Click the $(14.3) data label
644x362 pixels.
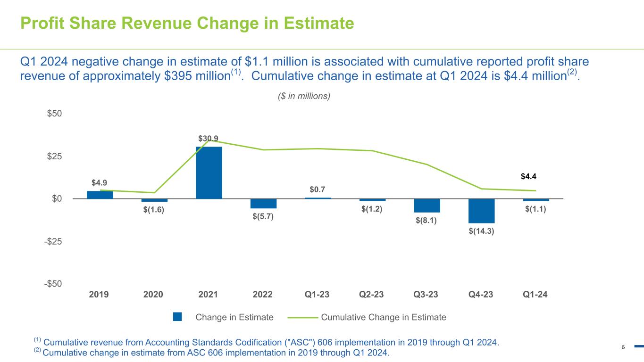pos(481,231)
